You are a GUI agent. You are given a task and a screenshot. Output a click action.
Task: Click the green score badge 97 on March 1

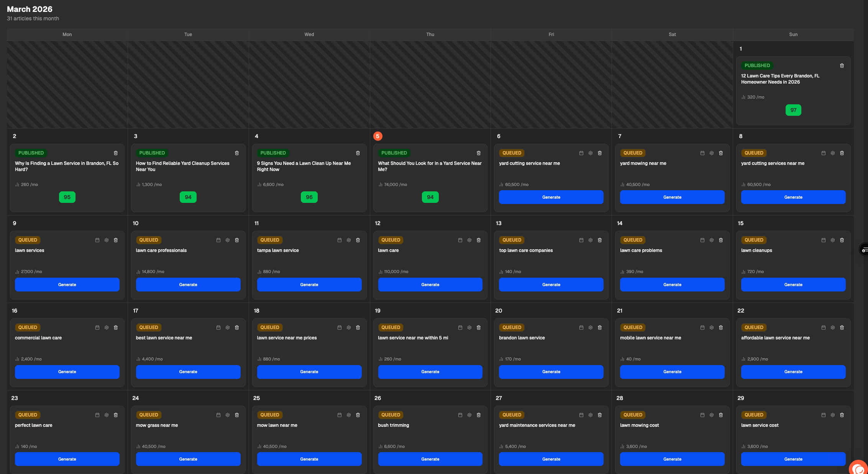click(793, 110)
